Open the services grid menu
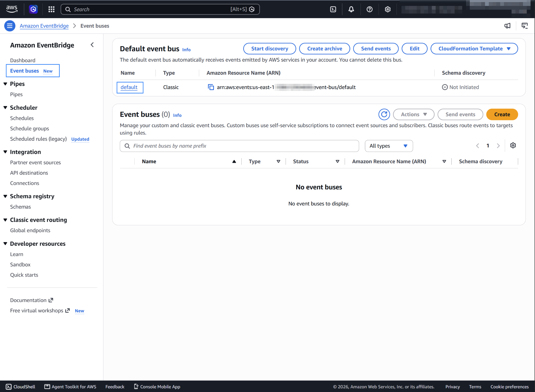The image size is (535, 392). pos(51,9)
